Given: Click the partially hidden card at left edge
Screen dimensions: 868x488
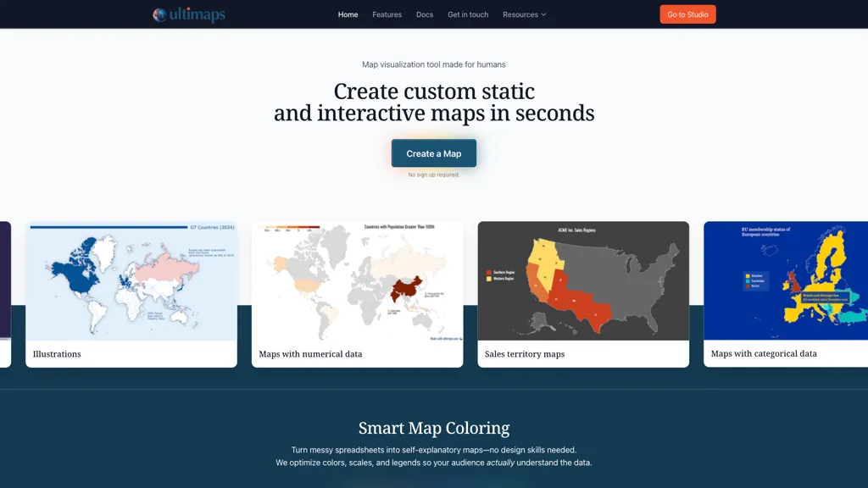Looking at the screenshot, I should click(x=5, y=294).
